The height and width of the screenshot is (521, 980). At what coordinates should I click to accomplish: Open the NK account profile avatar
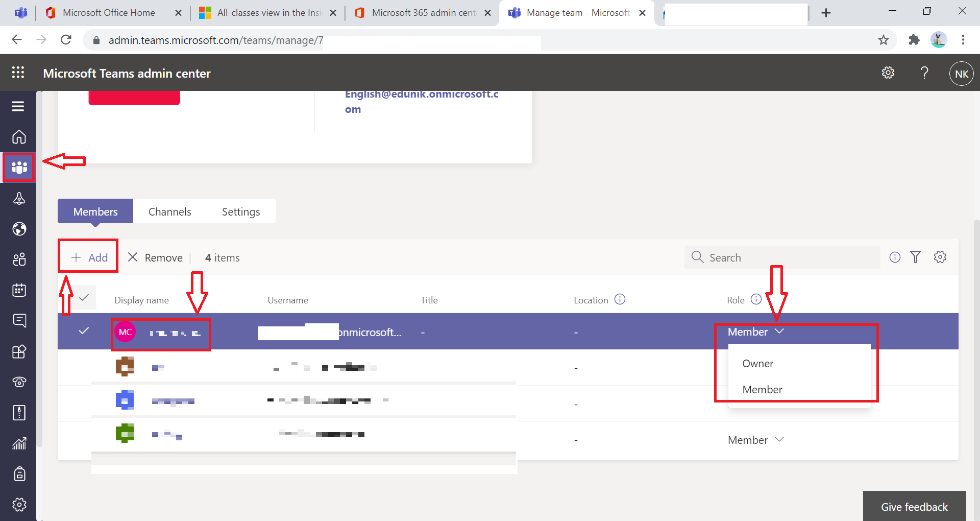[961, 74]
